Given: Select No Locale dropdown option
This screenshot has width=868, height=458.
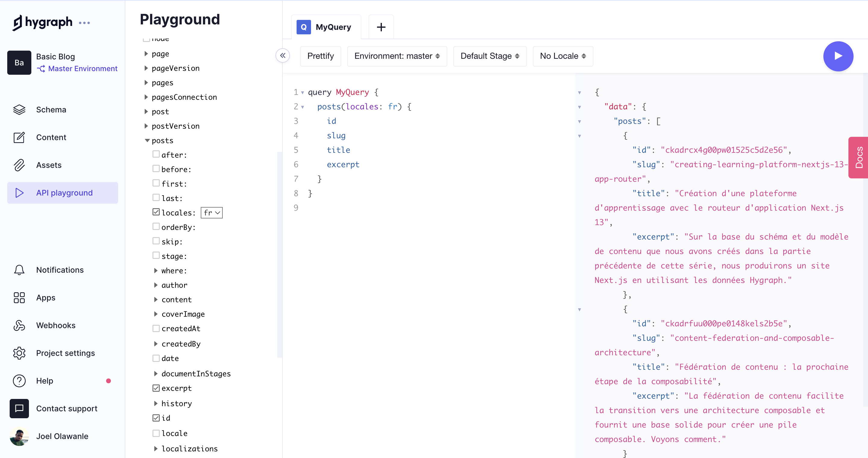Looking at the screenshot, I should click(563, 56).
